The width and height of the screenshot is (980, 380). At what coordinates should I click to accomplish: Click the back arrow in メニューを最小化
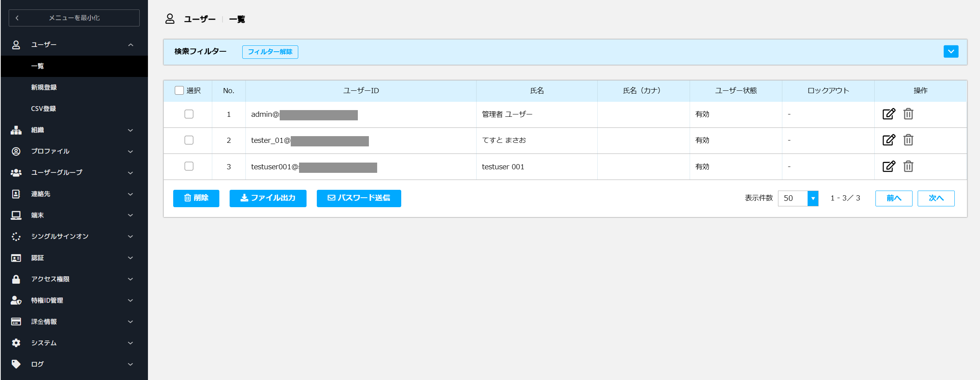pos(17,18)
